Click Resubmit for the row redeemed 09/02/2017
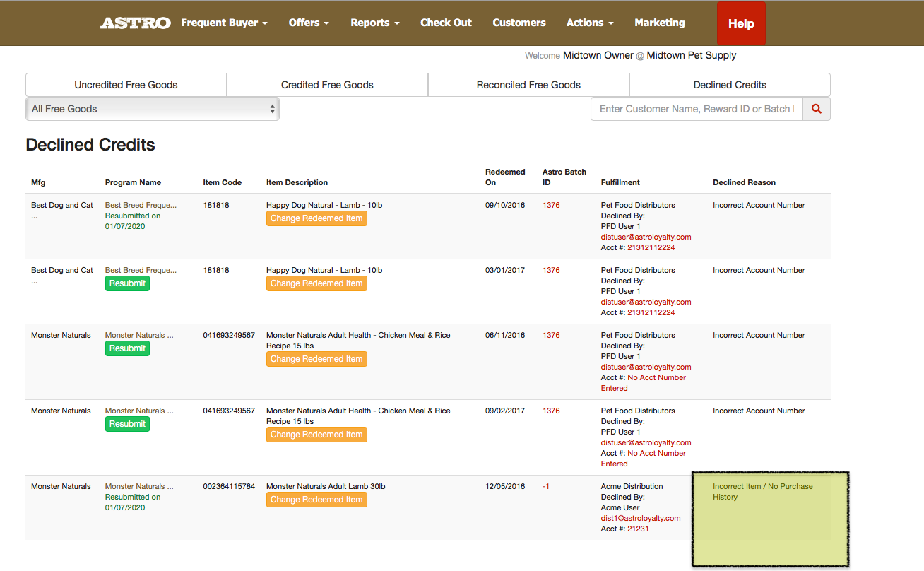924x571 pixels. pyautogui.click(x=128, y=424)
